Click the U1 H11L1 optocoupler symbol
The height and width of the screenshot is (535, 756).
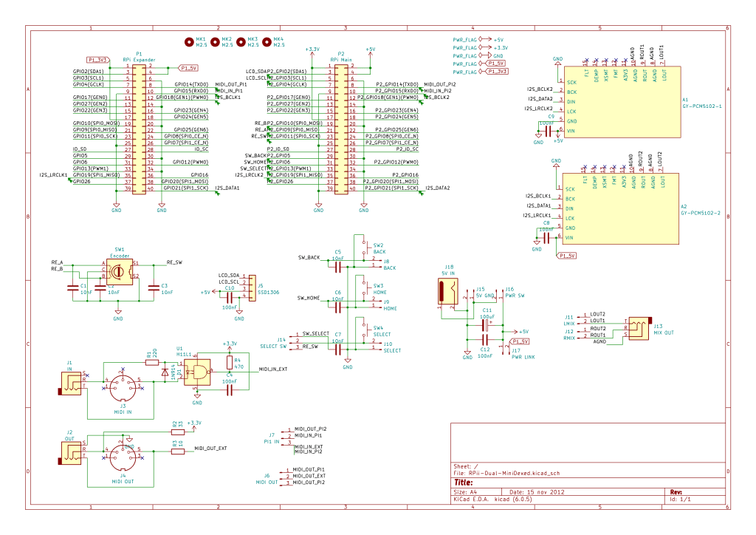click(196, 373)
